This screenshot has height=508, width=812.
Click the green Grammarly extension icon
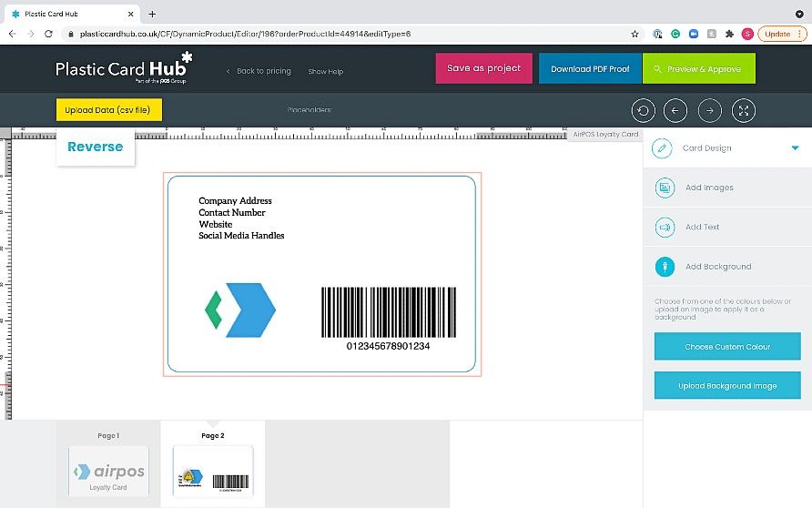coord(675,34)
